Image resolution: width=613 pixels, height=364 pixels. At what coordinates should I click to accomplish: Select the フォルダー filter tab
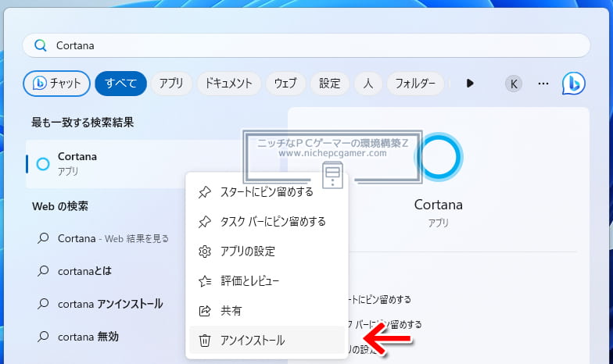[415, 83]
